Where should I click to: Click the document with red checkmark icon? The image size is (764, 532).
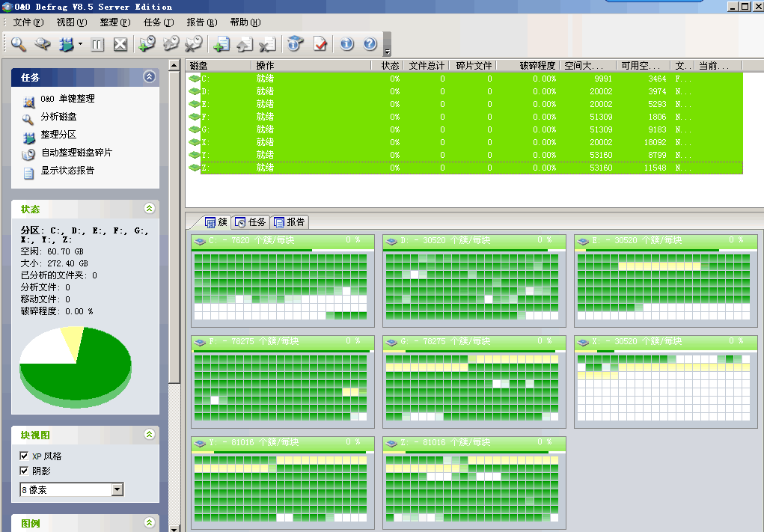[320, 44]
